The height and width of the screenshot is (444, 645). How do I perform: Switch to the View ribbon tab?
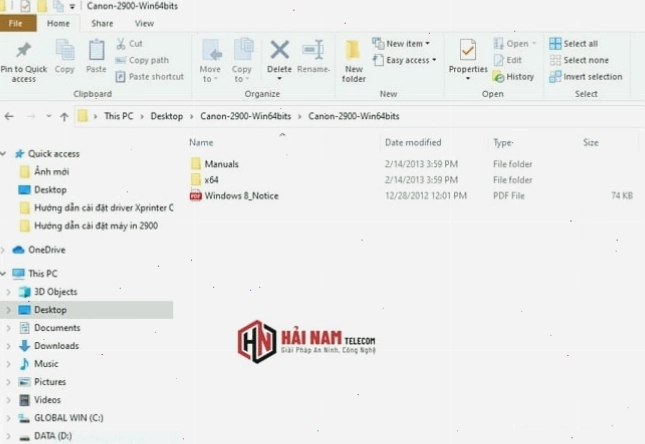coord(144,23)
